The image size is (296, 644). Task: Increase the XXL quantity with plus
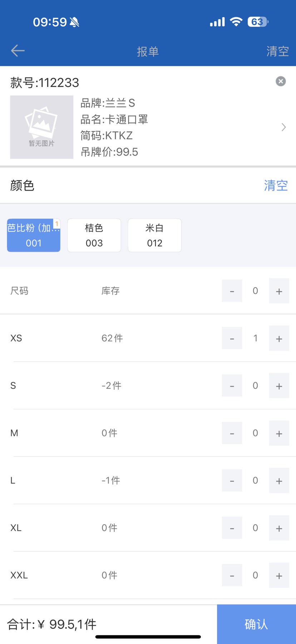279,575
